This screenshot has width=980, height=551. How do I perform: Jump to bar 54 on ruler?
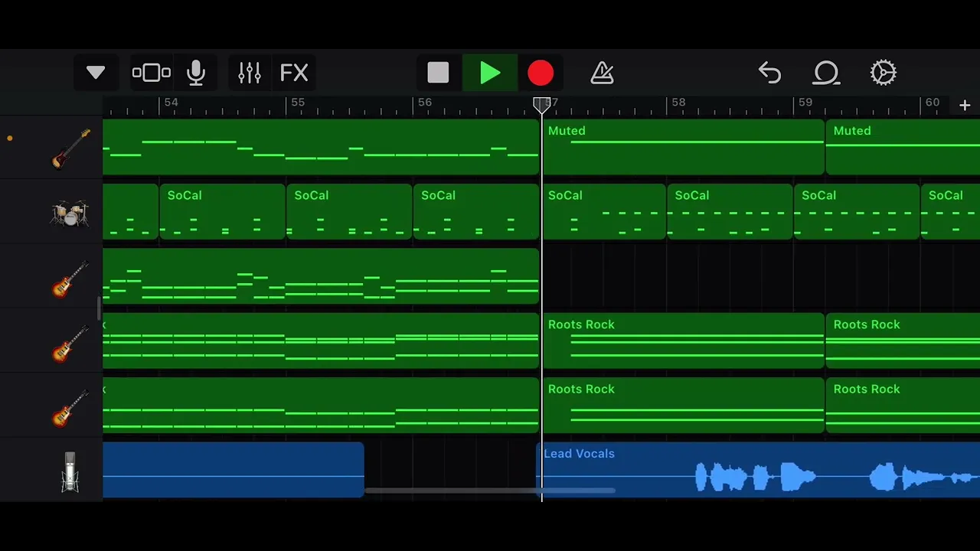[170, 103]
